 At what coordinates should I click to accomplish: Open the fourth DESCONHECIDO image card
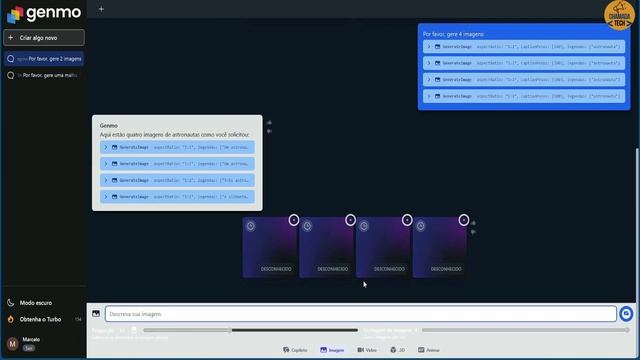(x=440, y=247)
